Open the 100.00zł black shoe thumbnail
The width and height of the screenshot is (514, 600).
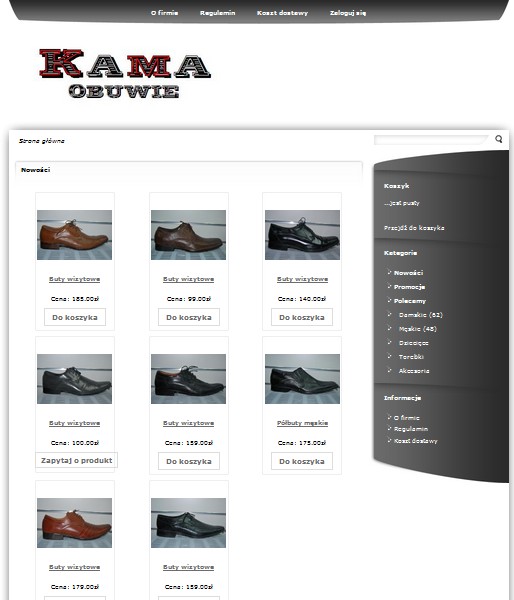75,379
